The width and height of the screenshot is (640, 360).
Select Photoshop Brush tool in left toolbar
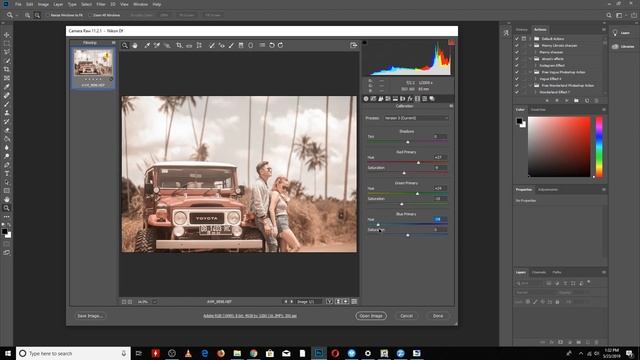[x=7, y=104]
